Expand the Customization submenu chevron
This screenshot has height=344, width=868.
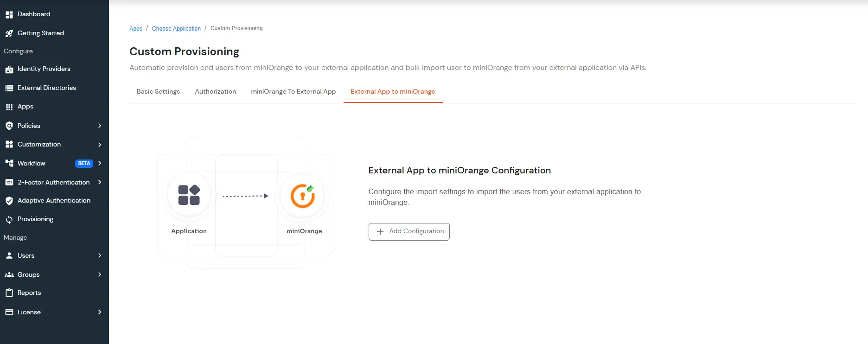100,145
